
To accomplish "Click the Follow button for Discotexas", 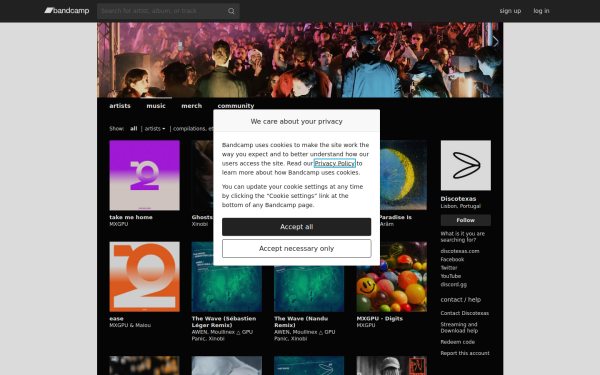I will [465, 220].
